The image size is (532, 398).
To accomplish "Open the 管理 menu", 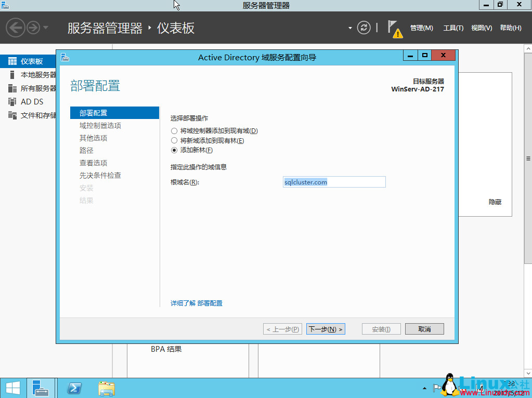I will [x=421, y=28].
